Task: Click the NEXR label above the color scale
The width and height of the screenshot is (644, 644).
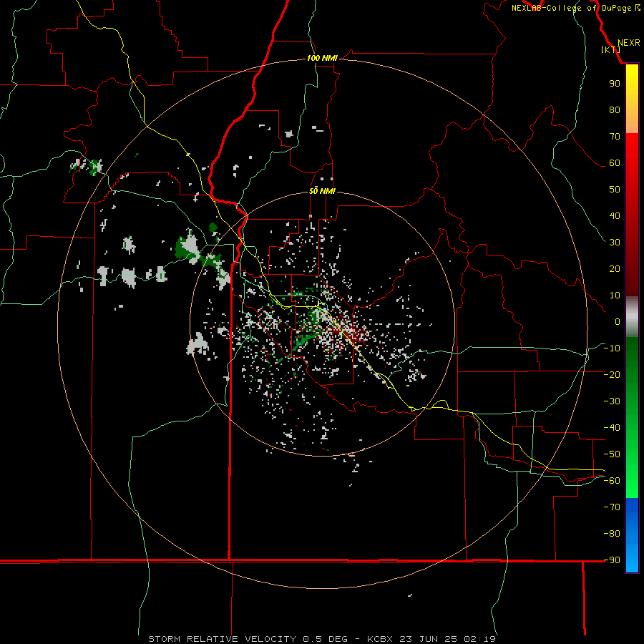Action: tap(629, 43)
